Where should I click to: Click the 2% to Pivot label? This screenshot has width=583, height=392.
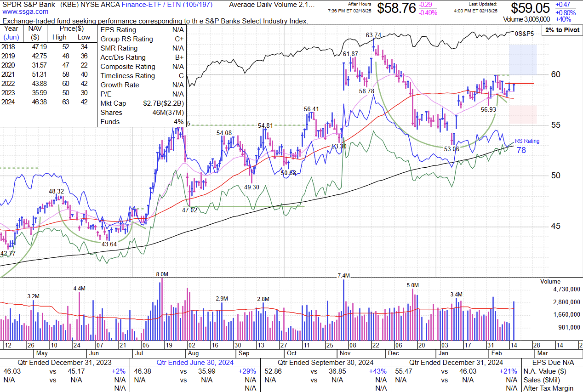[561, 30]
